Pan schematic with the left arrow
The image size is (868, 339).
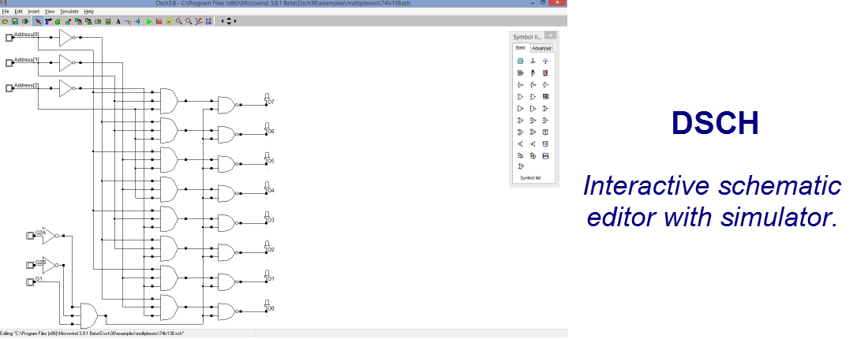[x=223, y=21]
